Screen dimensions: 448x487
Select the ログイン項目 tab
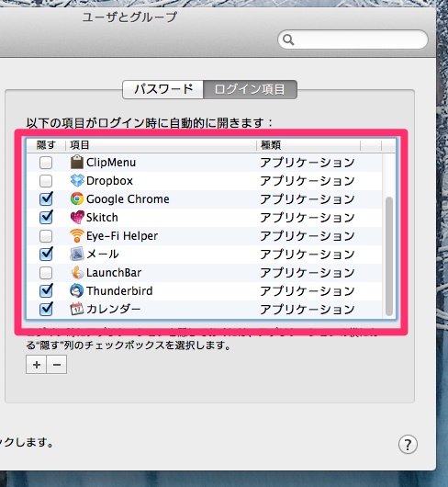[250, 89]
